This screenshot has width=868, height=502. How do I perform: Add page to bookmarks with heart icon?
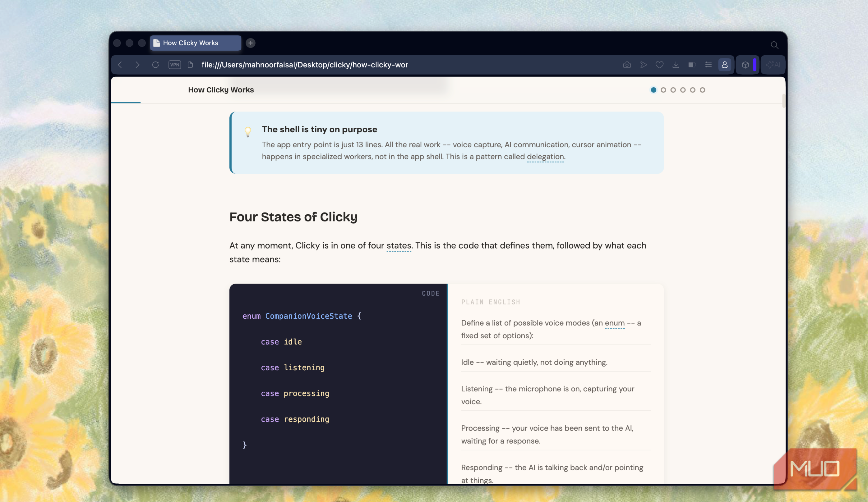(x=659, y=65)
